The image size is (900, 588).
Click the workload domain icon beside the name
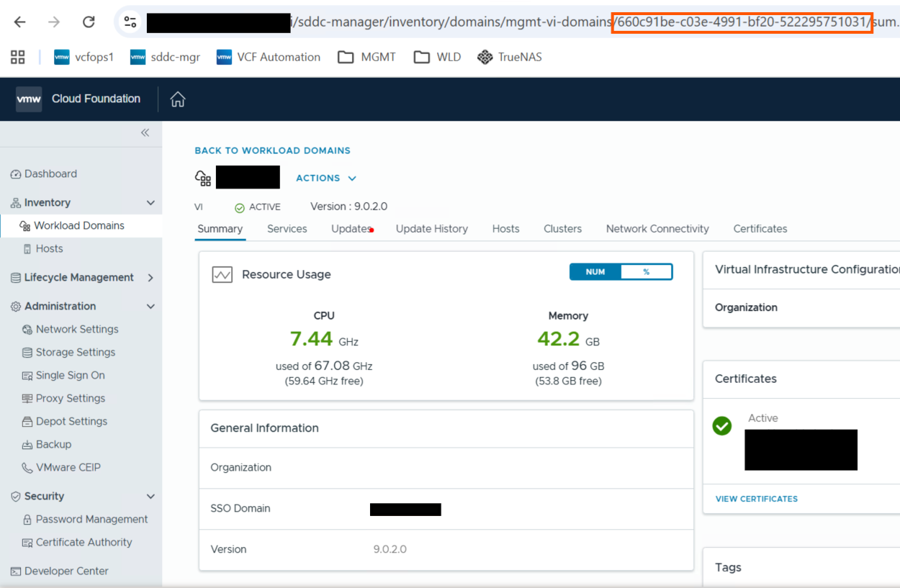pos(203,178)
